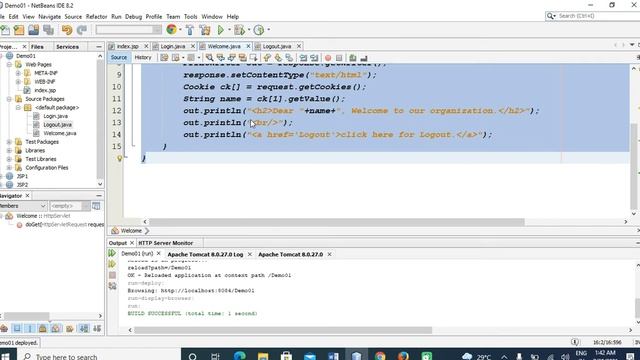
Task: Collapse the Source Packages node
Action: 9,99
